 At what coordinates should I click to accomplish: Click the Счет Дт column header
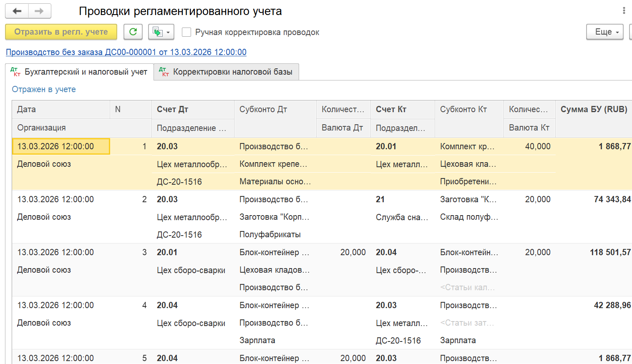[193, 109]
